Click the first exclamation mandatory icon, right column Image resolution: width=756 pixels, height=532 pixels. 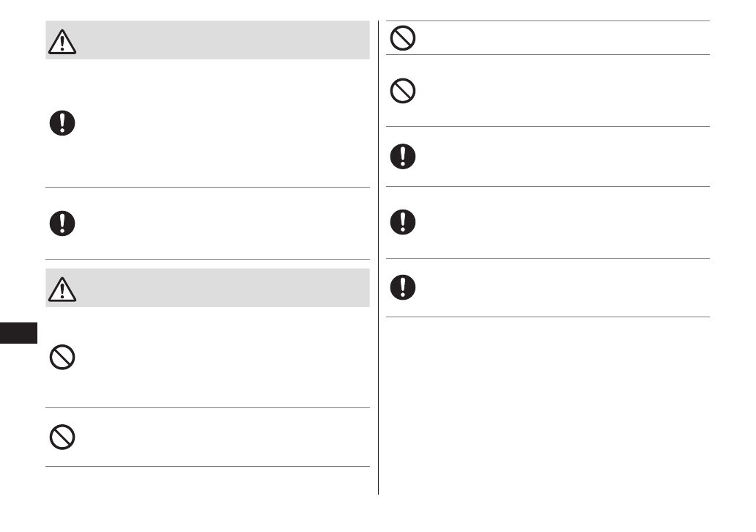(x=403, y=156)
